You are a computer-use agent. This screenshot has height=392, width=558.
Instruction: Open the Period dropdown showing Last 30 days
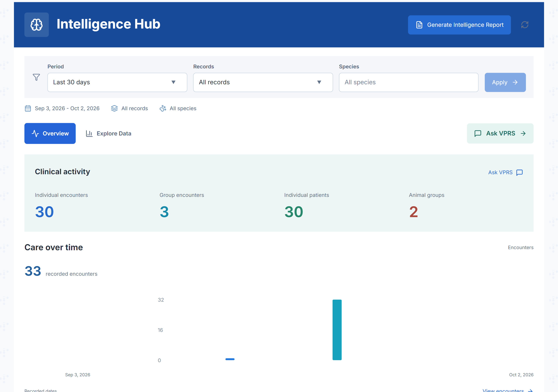pos(117,82)
